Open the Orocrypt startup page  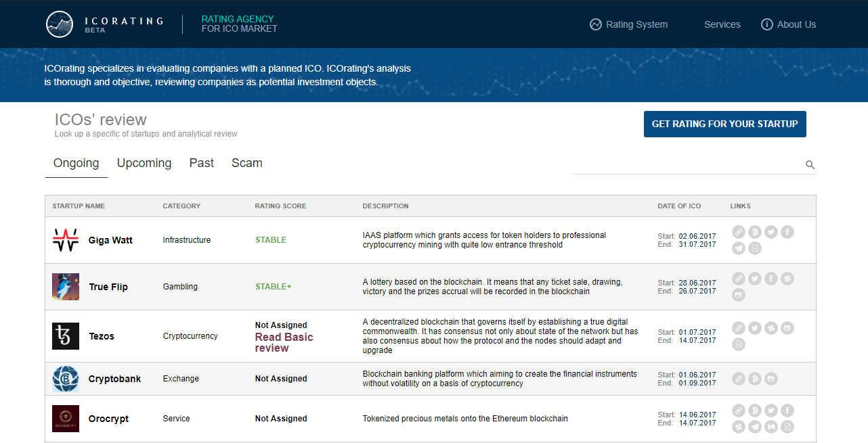point(109,419)
